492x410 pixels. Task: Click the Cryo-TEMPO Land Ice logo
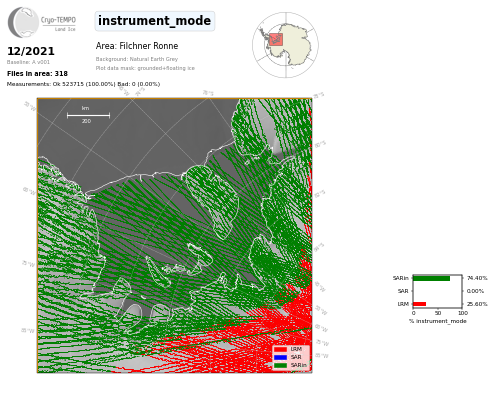(x=42, y=22)
